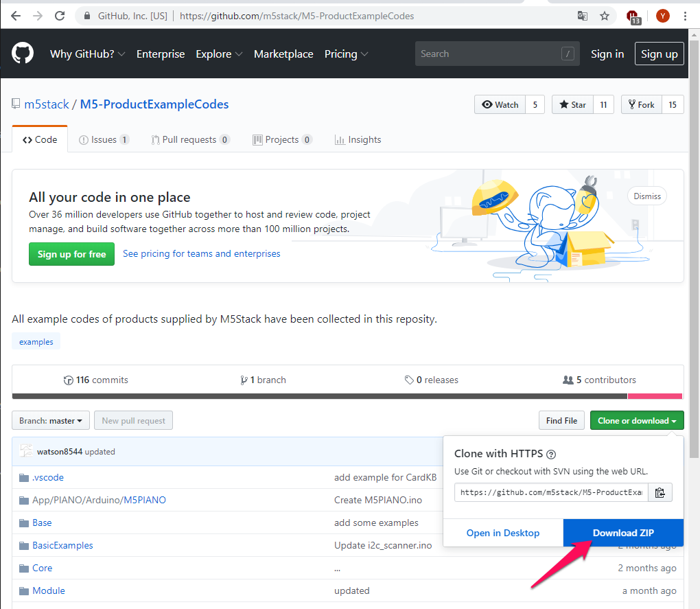Image resolution: width=700 pixels, height=609 pixels.
Task: Click the browser reload icon
Action: [60, 15]
